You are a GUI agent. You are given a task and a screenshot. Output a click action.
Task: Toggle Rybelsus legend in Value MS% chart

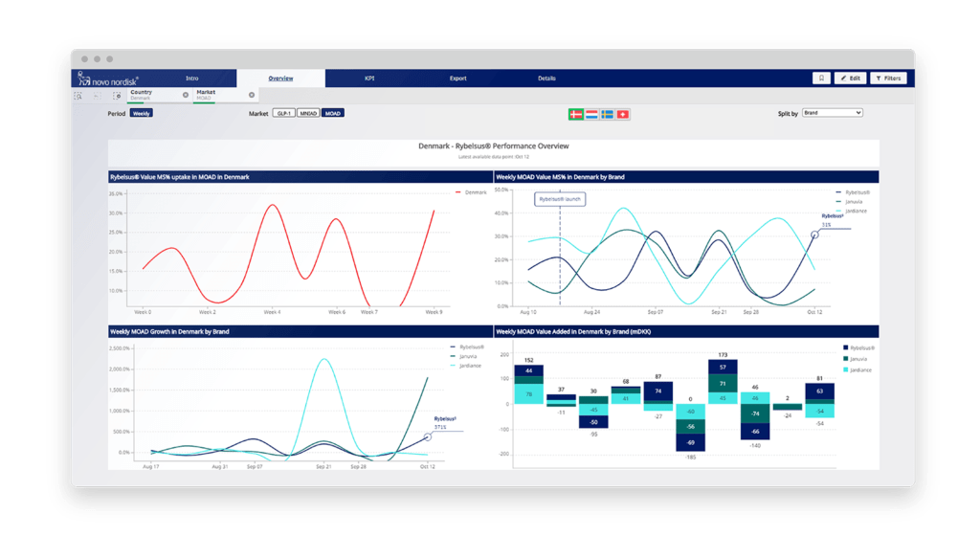pyautogui.click(x=853, y=192)
